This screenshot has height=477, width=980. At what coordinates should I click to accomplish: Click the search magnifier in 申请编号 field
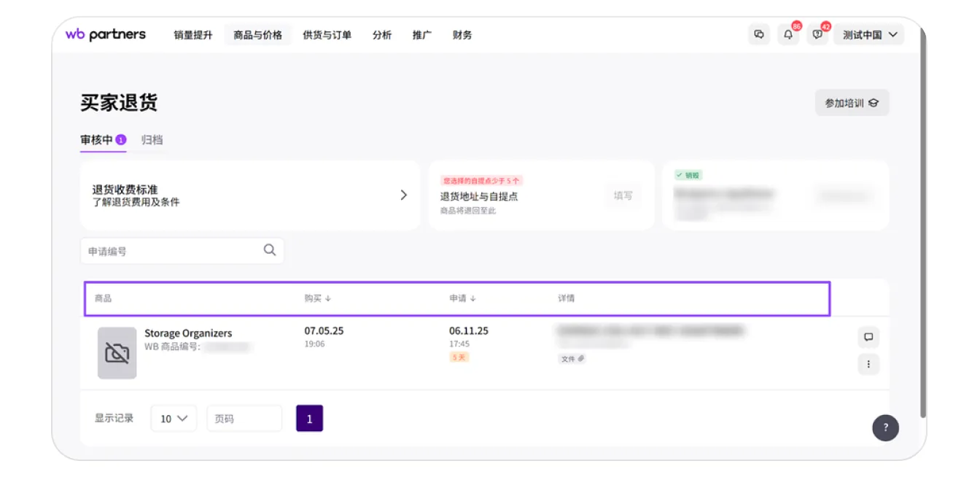270,250
